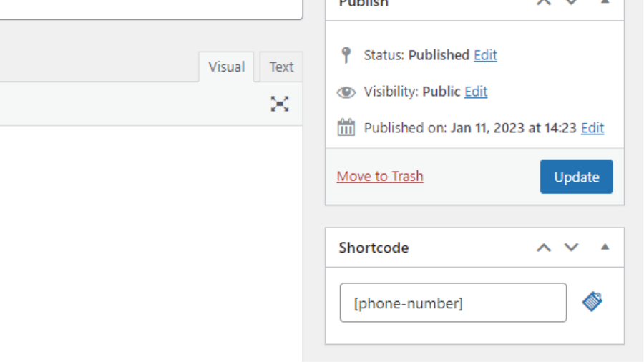Image resolution: width=644 pixels, height=362 pixels.
Task: Toggle distraction-free fullscreen editor icon
Action: click(x=280, y=104)
